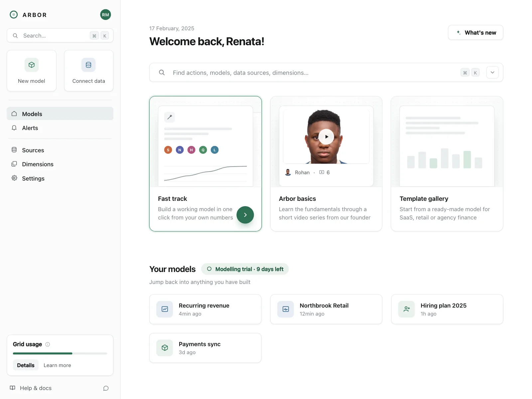Viewport: 532px width, 399px height.
Task: Click the Payments sync cube icon
Action: [165, 348]
